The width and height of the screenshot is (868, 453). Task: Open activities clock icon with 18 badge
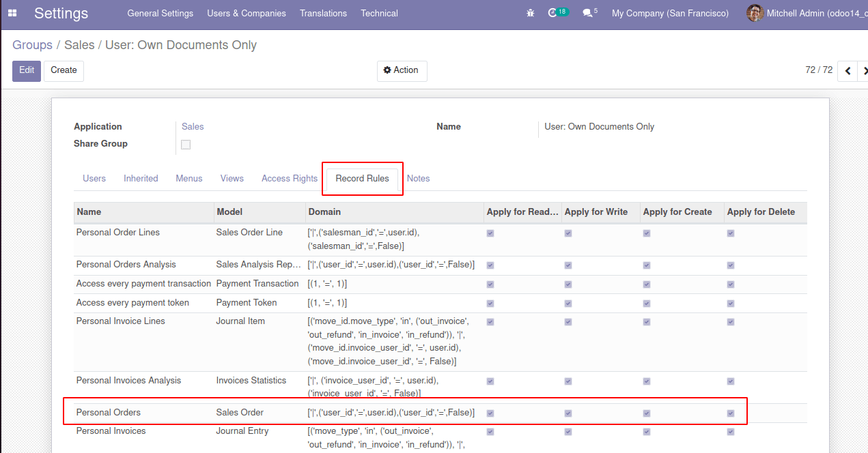pos(557,13)
